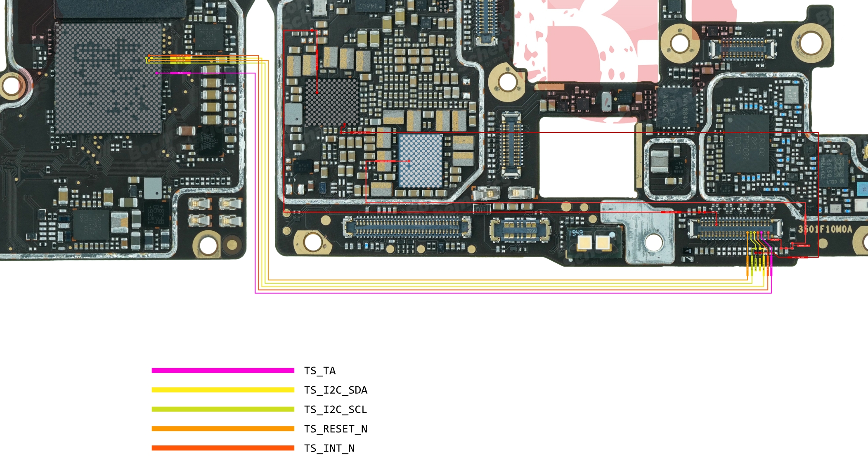The image size is (868, 466).
Task: Click the silver metal bracket with hole
Action: [638, 231]
